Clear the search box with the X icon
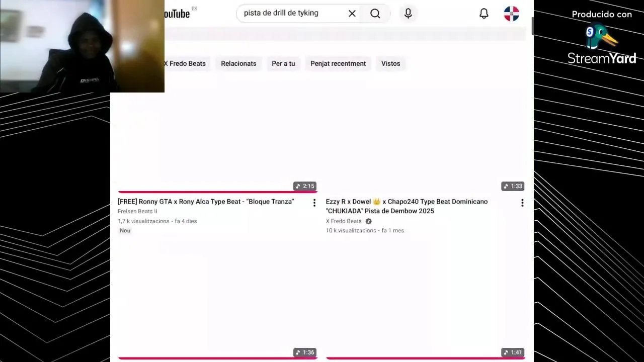This screenshot has height=362, width=644. pyautogui.click(x=352, y=14)
